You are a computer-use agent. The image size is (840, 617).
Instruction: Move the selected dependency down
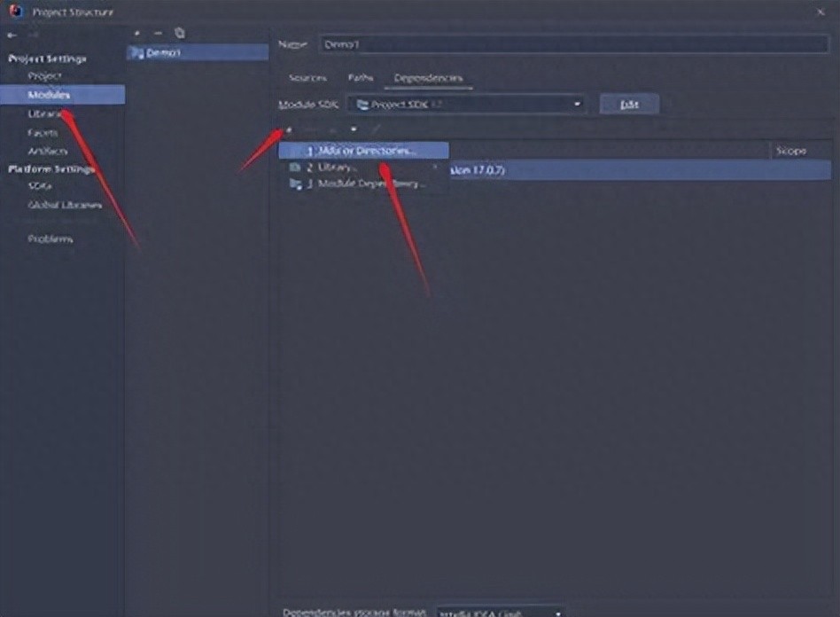coord(353,129)
